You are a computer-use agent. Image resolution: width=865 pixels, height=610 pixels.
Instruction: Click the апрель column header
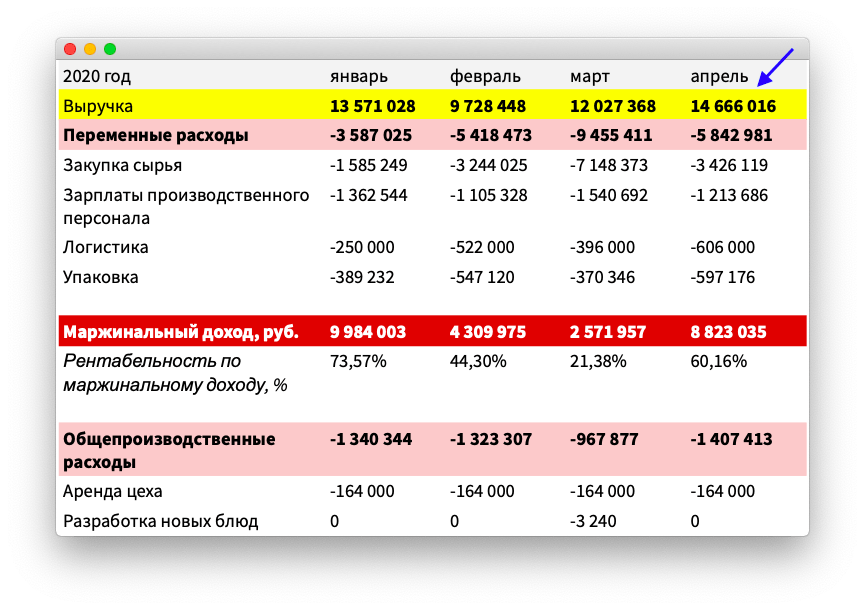click(720, 77)
